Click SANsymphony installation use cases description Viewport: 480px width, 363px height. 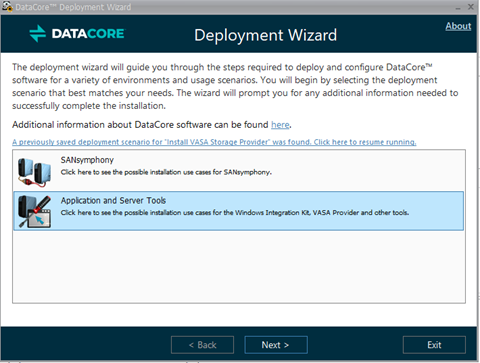click(166, 172)
